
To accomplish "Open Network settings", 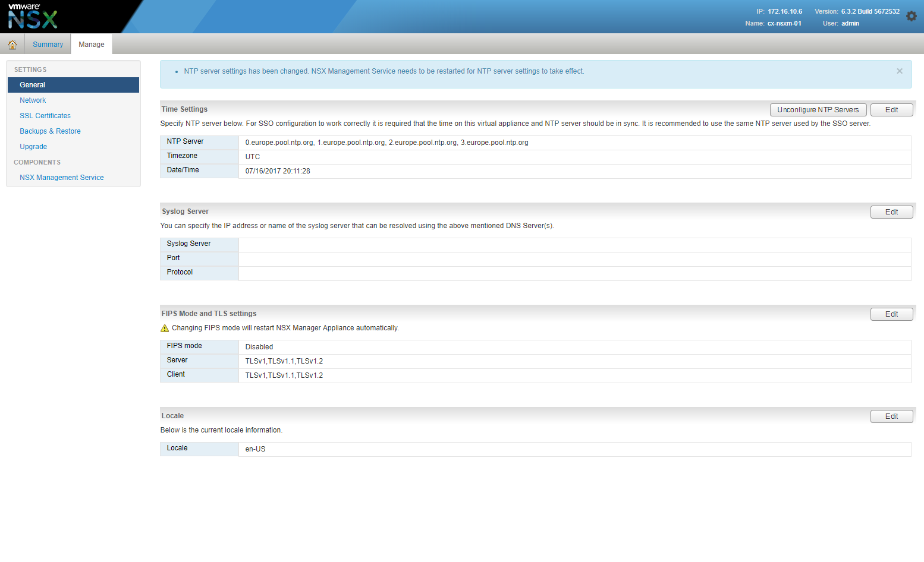I will pos(33,100).
